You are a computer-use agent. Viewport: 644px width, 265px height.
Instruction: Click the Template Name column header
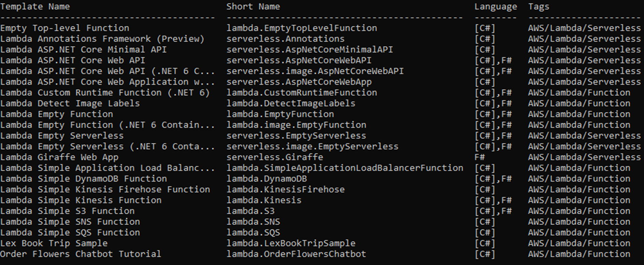[35, 6]
